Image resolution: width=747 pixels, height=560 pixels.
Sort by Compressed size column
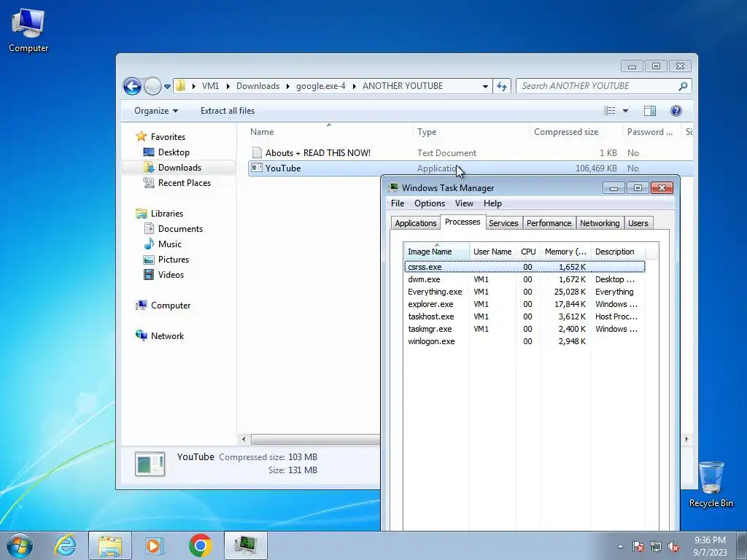coord(576,132)
